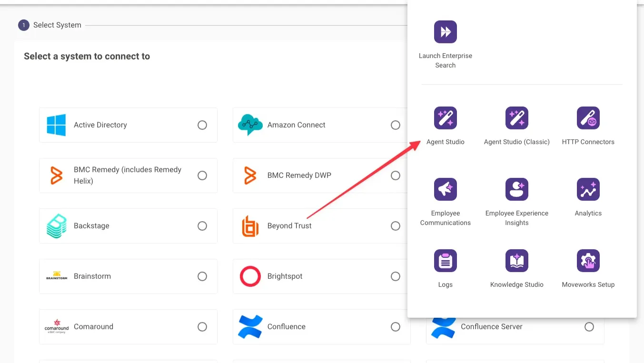Select the Confluence radio button
Image resolution: width=644 pixels, height=363 pixels.
[x=396, y=327]
